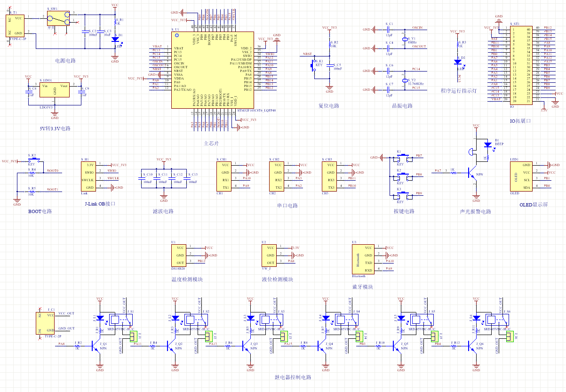Select the buzzer circuit NPN transistor
Screen dimensions: 566x392
click(472, 173)
